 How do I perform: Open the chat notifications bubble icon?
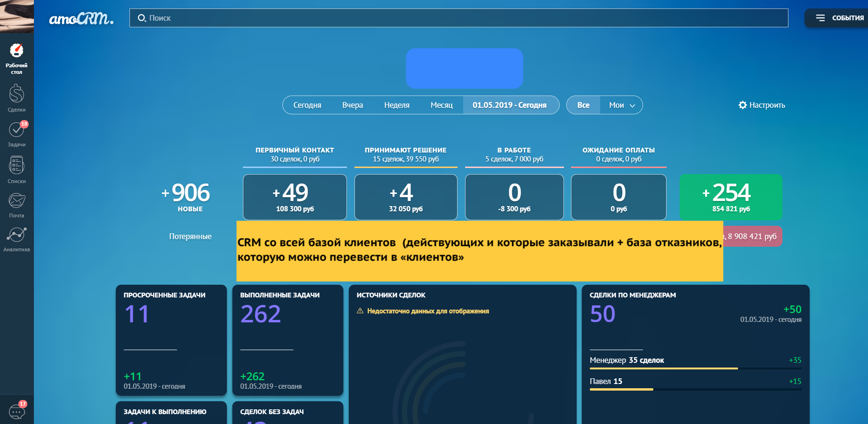(17, 412)
